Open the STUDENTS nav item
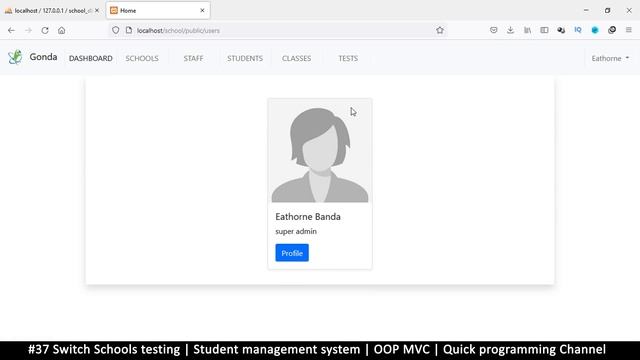The height and width of the screenshot is (360, 640). point(245,58)
